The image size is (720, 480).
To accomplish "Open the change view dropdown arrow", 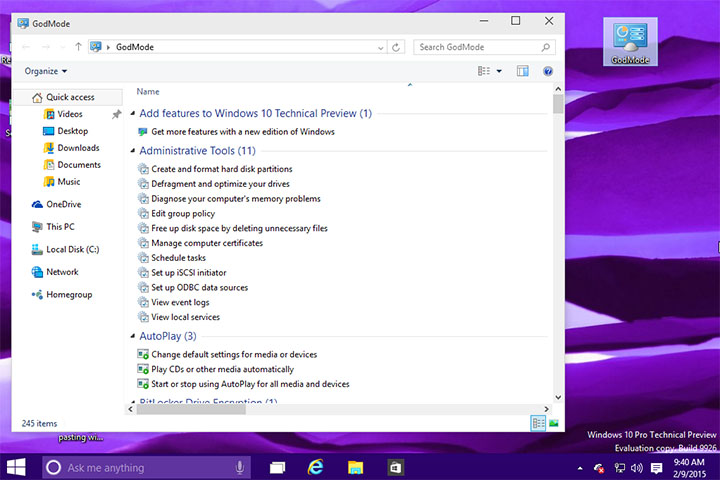I will coord(499,71).
